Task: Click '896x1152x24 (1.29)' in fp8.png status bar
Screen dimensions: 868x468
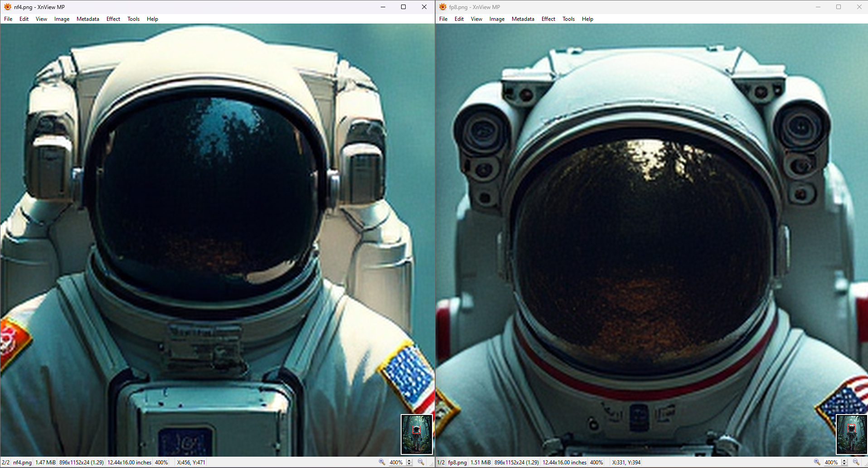Action: (x=517, y=463)
